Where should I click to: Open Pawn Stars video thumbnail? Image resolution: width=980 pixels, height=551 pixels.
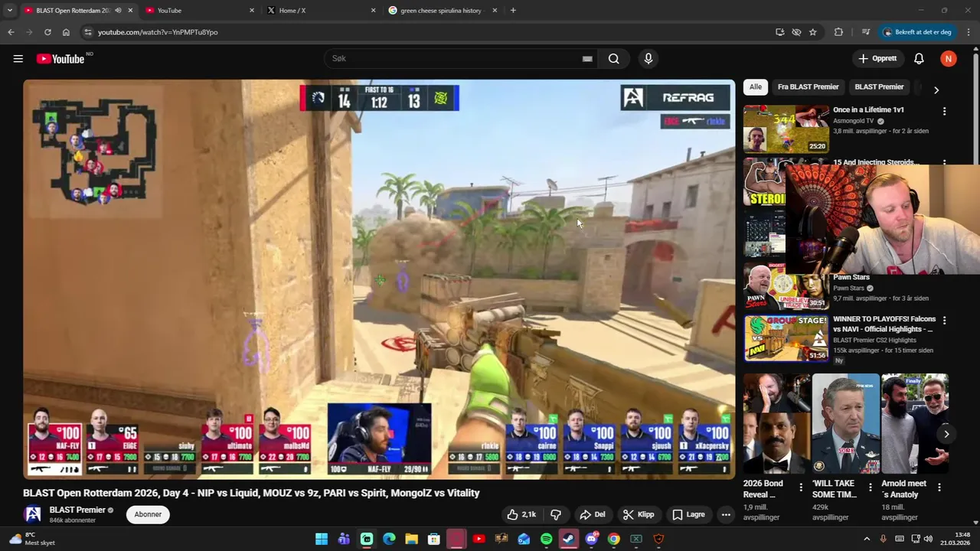coord(786,286)
